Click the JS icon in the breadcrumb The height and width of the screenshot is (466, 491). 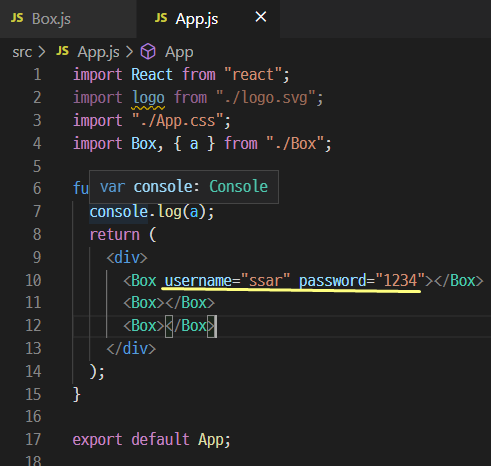tap(62, 51)
